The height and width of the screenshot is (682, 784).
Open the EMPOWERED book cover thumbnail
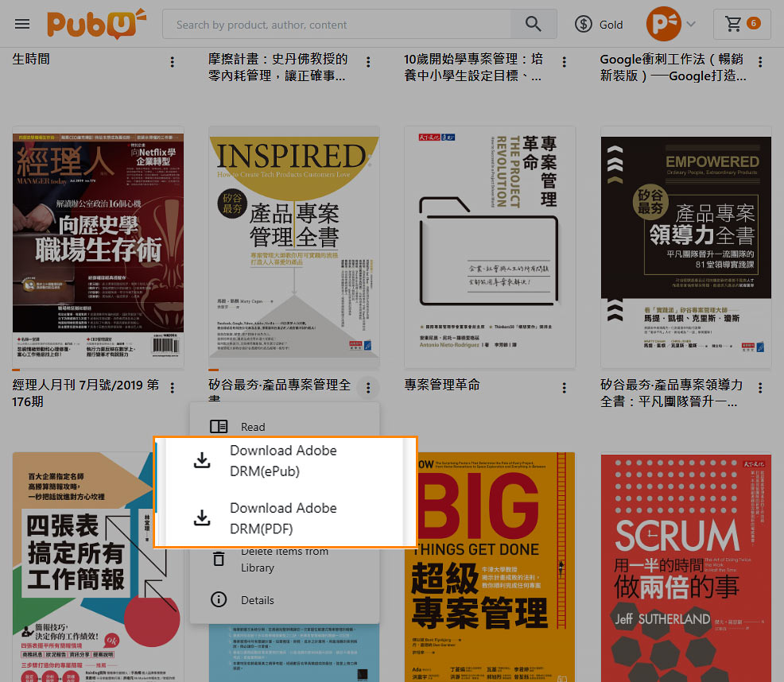pos(686,247)
